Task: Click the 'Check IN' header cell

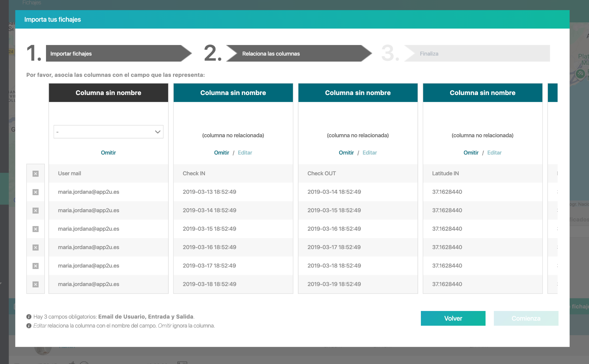Action: pyautogui.click(x=233, y=173)
